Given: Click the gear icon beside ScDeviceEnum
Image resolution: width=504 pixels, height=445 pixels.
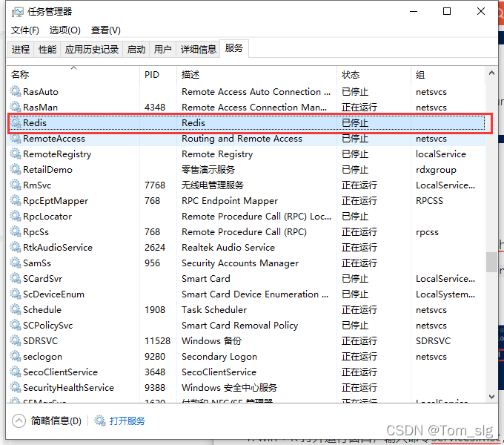Looking at the screenshot, I should 16,294.
